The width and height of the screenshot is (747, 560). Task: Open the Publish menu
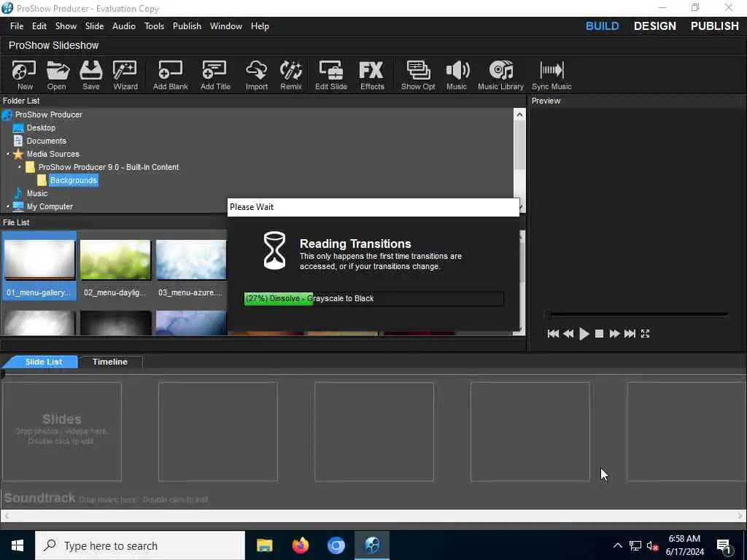coord(187,26)
